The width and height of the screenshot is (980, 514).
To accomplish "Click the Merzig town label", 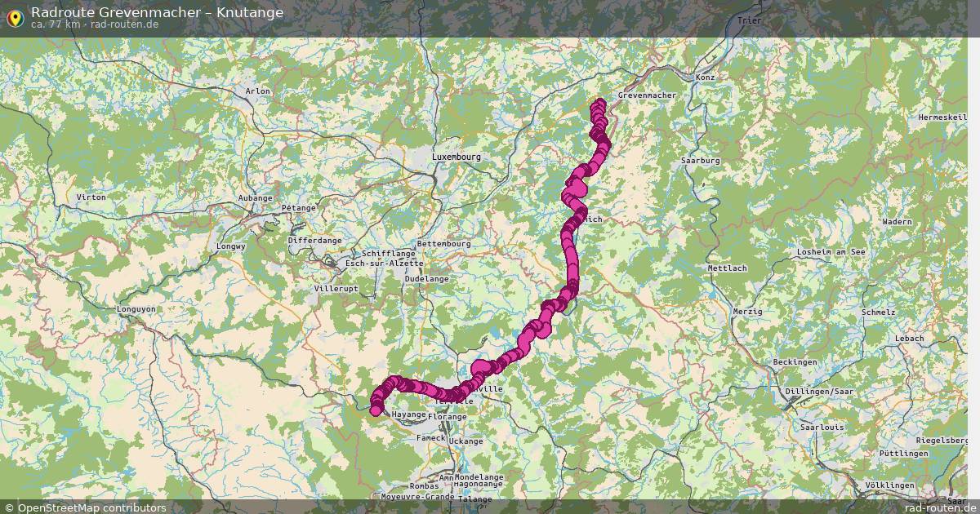I will pos(747,312).
